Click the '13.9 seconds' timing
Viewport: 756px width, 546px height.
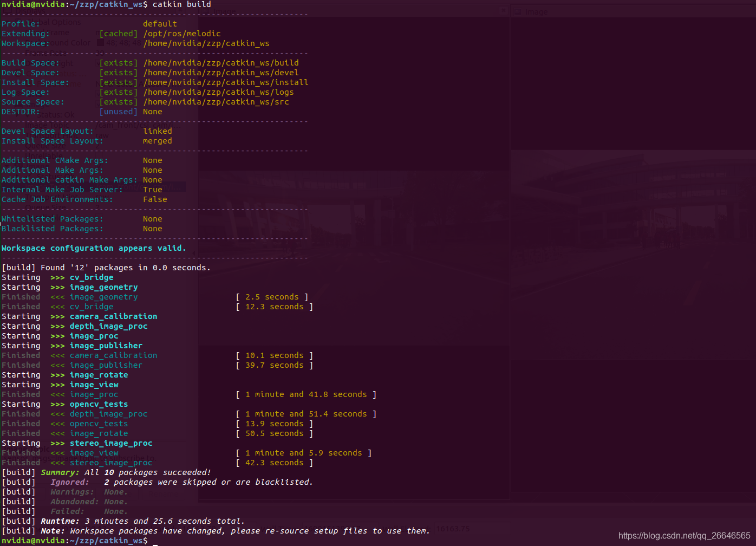pyautogui.click(x=275, y=424)
